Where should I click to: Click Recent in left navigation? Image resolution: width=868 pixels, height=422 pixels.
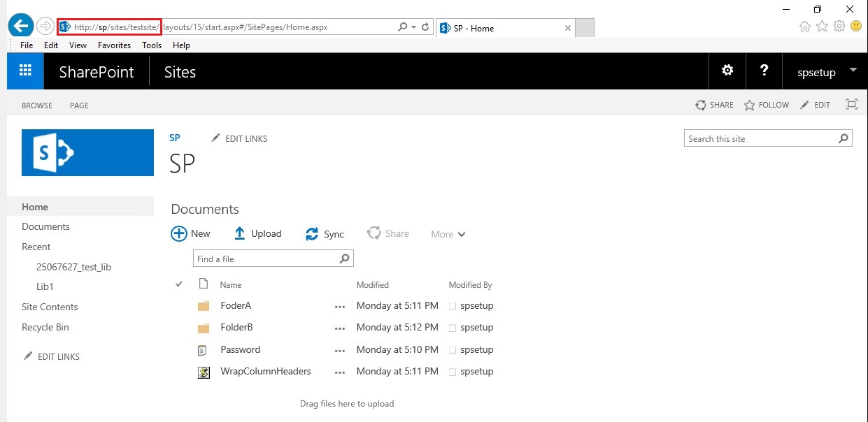point(36,247)
